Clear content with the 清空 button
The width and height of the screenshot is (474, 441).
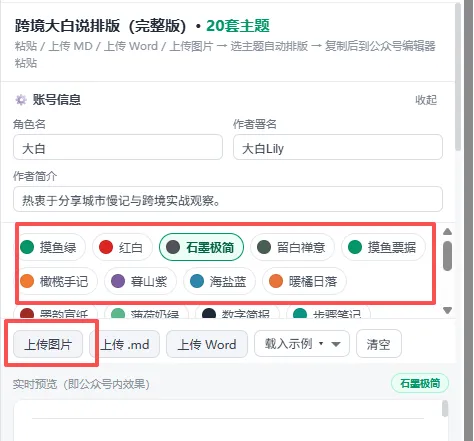pyautogui.click(x=379, y=344)
